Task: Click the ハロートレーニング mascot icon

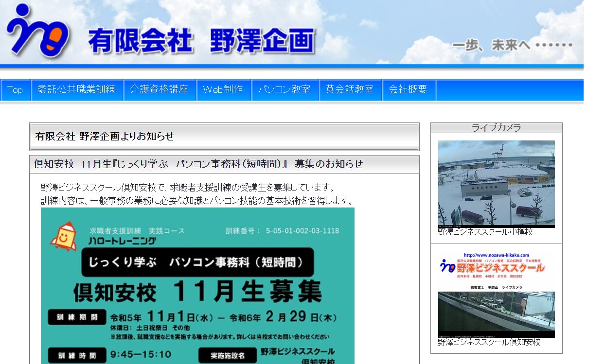Action: [x=63, y=236]
